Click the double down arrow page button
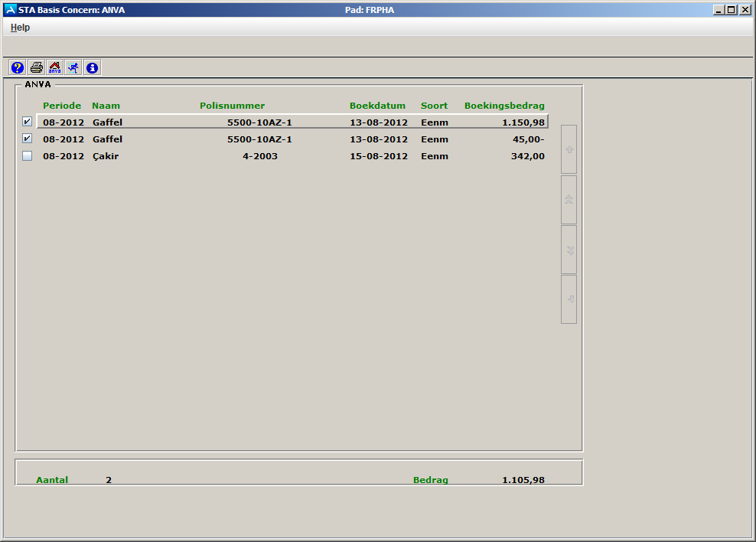 tap(569, 250)
